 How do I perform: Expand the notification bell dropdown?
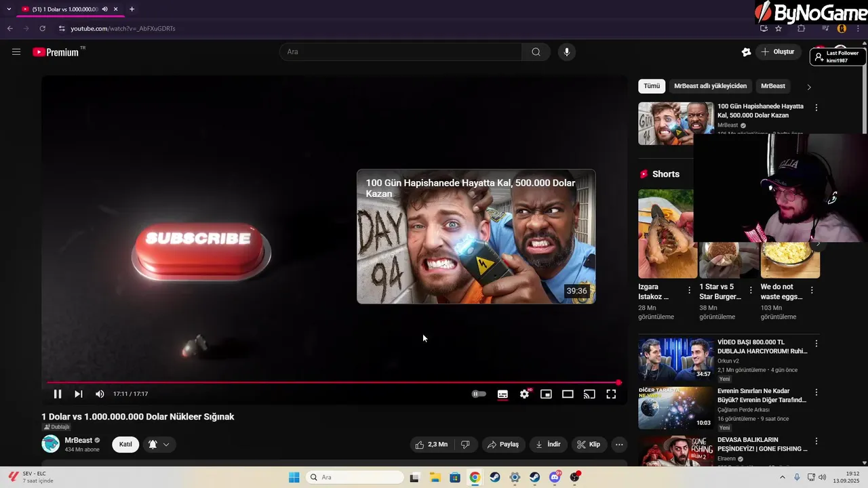tap(159, 445)
